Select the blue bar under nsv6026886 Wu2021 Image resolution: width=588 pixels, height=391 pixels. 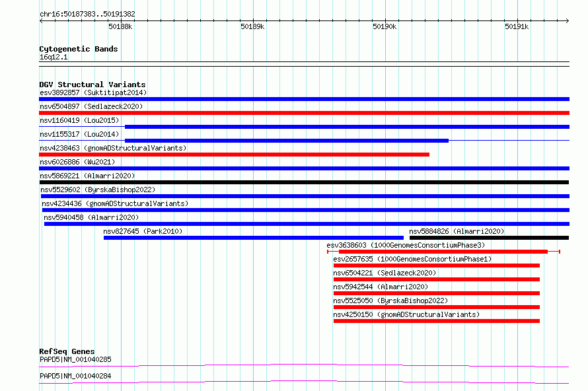(304, 168)
